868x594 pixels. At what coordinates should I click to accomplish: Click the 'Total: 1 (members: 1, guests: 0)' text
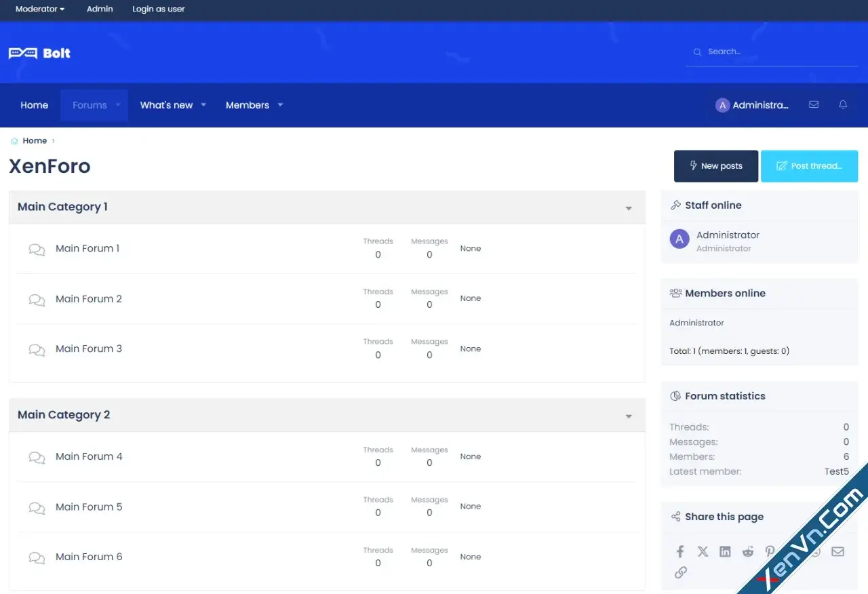coord(729,351)
